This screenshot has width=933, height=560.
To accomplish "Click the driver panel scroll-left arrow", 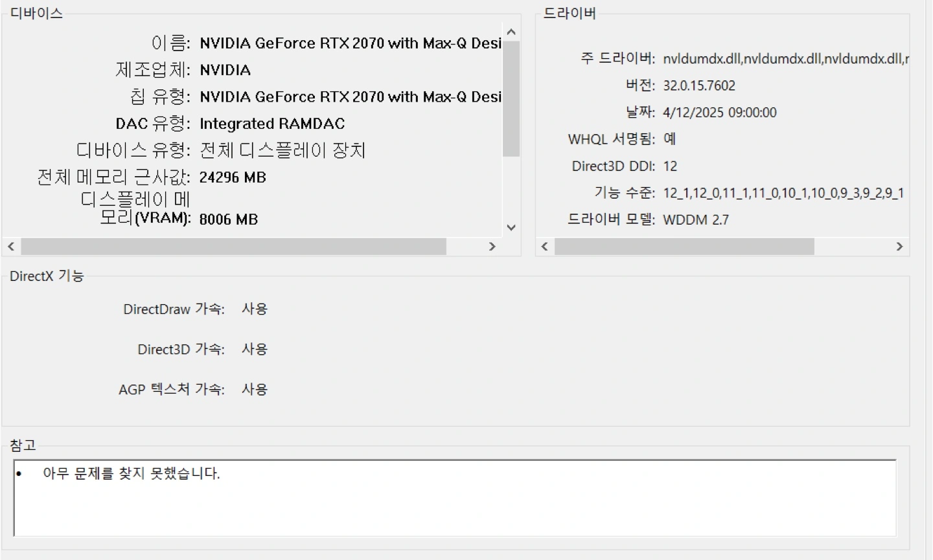I will coord(545,247).
